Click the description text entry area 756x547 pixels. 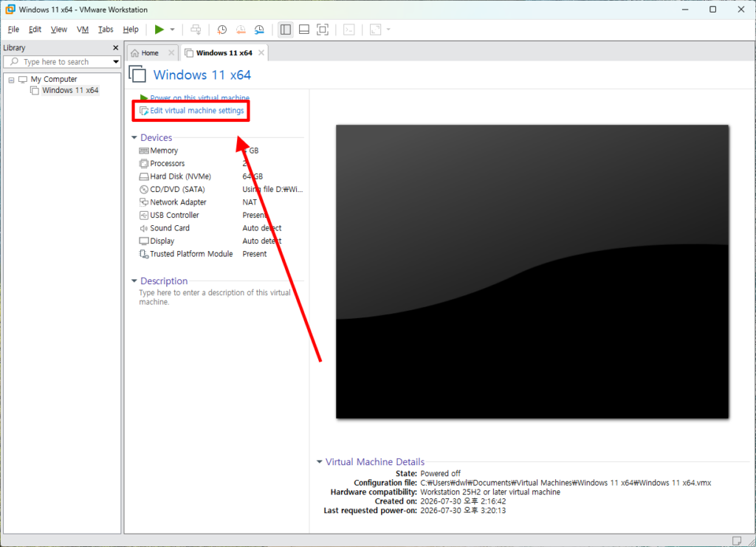pos(215,297)
